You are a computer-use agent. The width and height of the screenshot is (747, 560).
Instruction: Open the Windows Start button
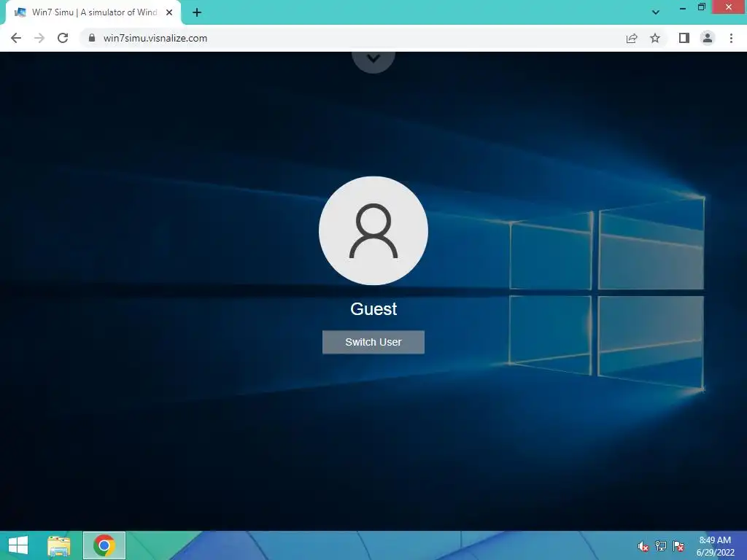(x=18, y=545)
